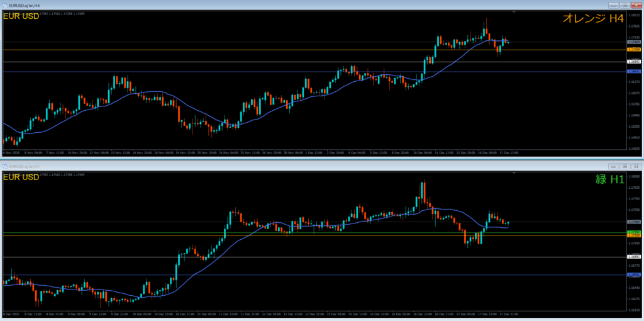The height and width of the screenshot is (321, 644).
Task: Click the H4 chart window icon
Action: click(x=4, y=5)
